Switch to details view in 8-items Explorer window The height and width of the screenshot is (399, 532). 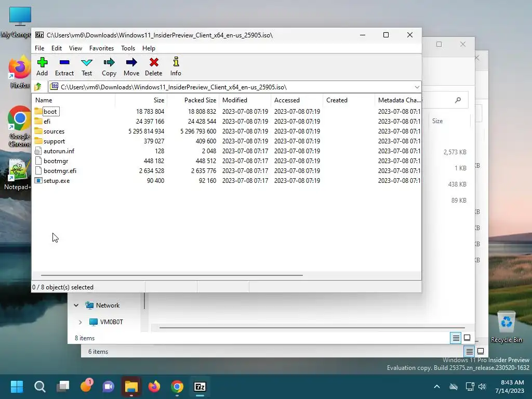tap(456, 338)
